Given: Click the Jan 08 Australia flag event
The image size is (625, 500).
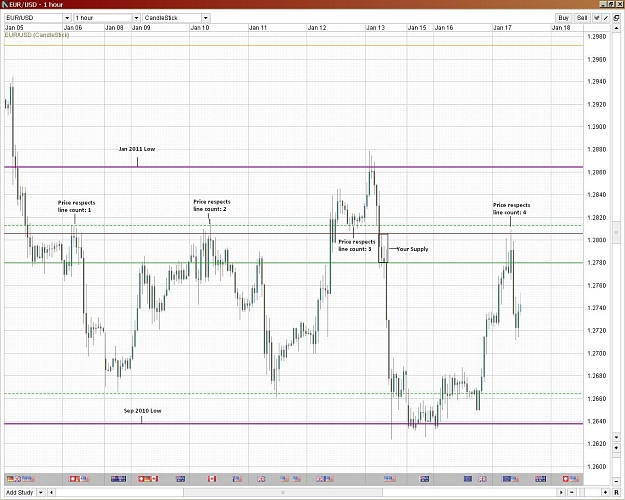Looking at the screenshot, I should click(x=118, y=478).
